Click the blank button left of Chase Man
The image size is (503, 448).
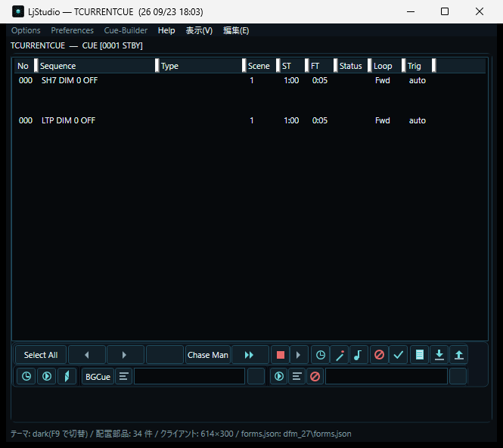click(x=165, y=355)
